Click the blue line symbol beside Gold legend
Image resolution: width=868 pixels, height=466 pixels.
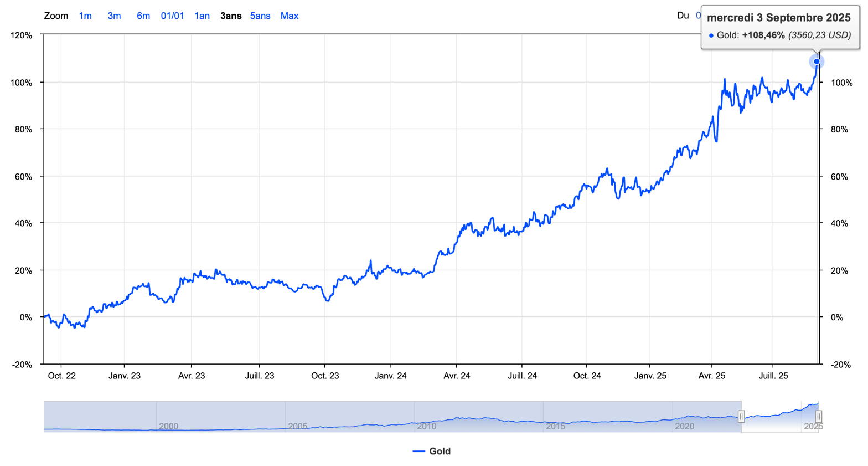pyautogui.click(x=419, y=452)
